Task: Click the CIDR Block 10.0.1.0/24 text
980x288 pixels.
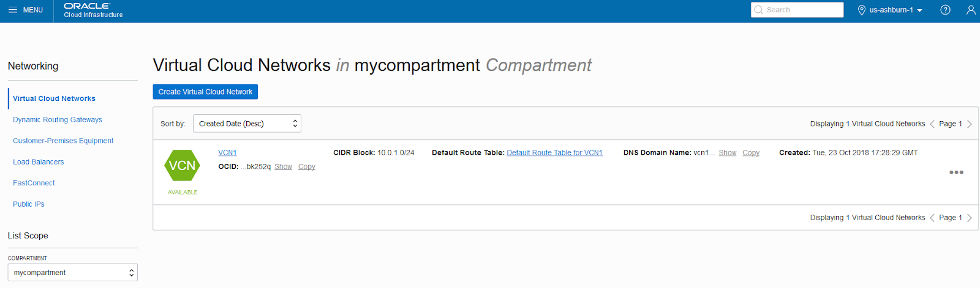Action: point(374,153)
